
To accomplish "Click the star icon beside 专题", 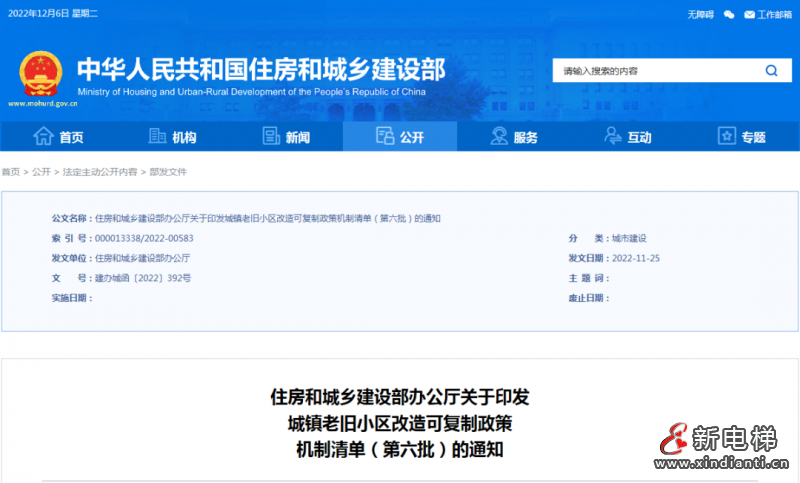I will coord(727,137).
